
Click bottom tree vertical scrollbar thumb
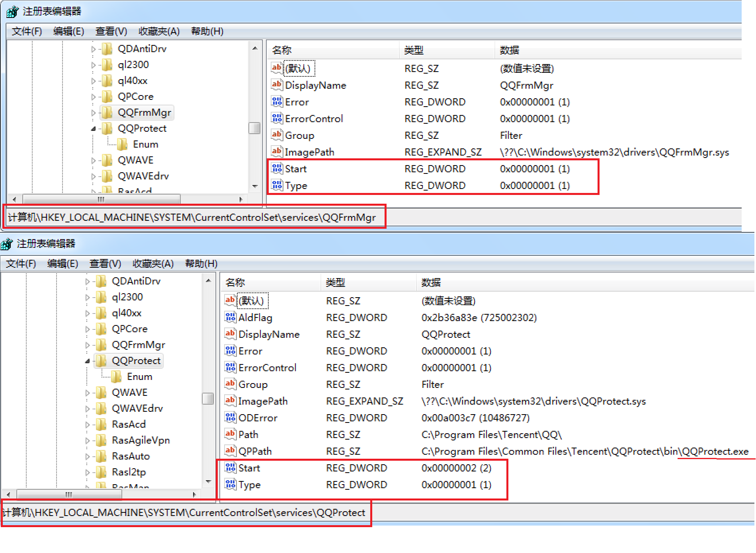[208, 399]
